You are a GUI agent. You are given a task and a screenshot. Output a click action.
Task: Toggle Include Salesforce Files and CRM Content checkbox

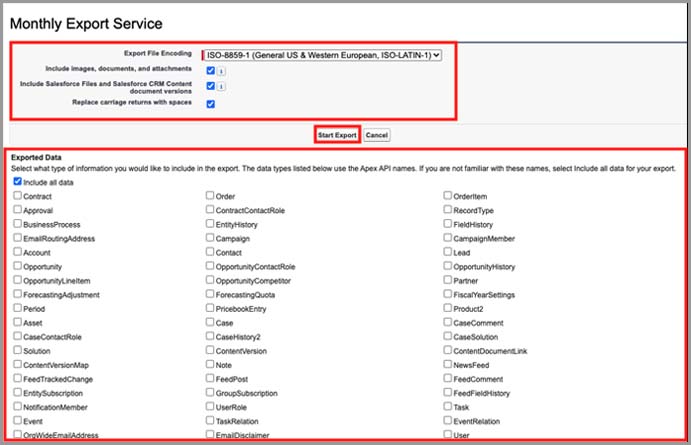click(210, 86)
